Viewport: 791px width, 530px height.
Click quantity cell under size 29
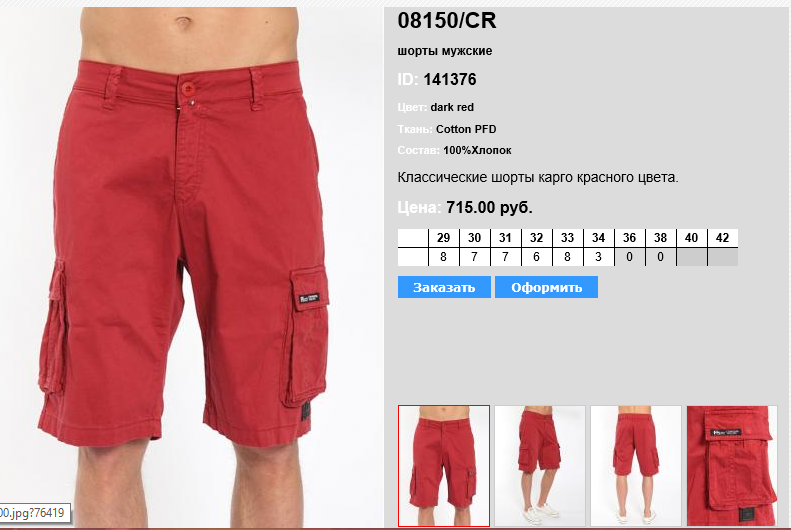[x=443, y=257]
